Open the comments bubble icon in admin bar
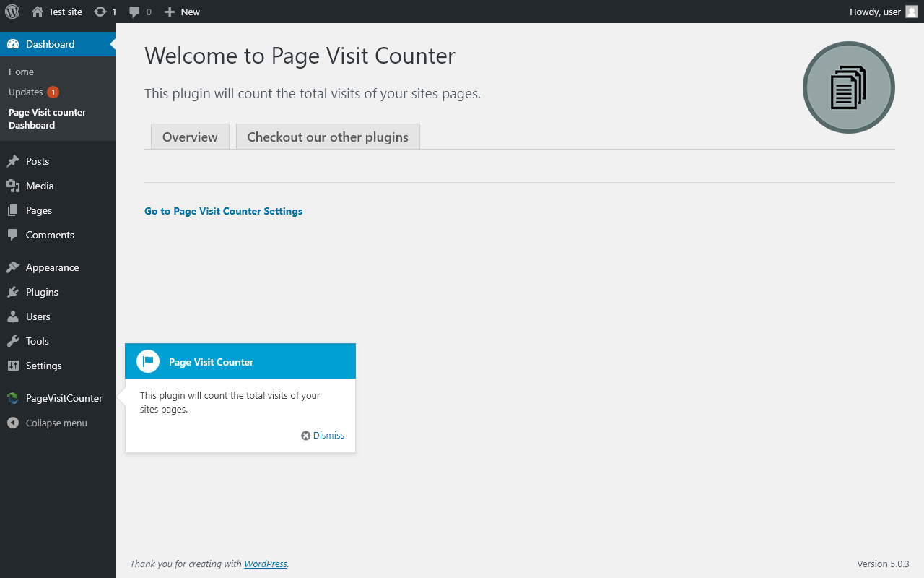This screenshot has width=924, height=578. (134, 12)
